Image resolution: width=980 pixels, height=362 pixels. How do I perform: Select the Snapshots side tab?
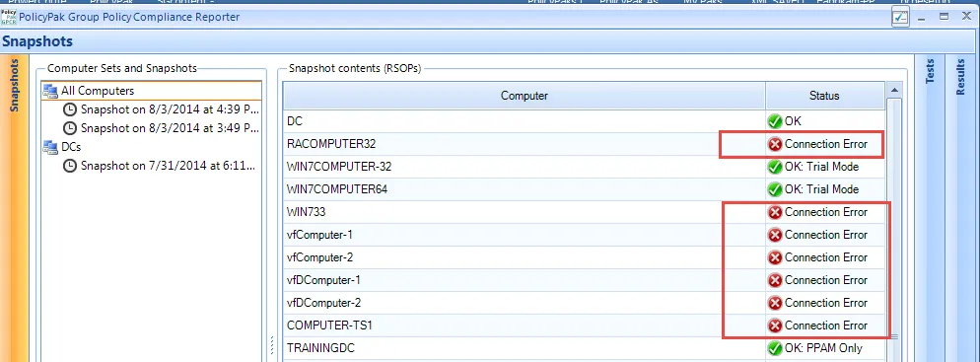15,86
